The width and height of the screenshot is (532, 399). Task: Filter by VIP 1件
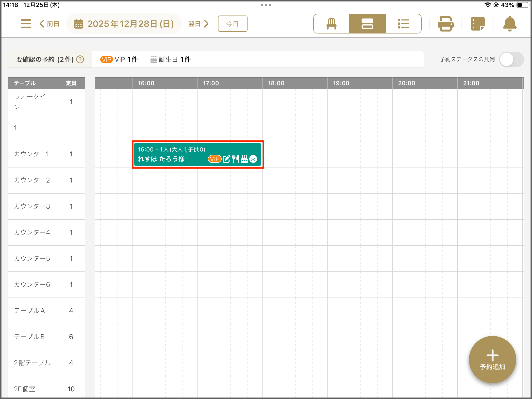[119, 59]
